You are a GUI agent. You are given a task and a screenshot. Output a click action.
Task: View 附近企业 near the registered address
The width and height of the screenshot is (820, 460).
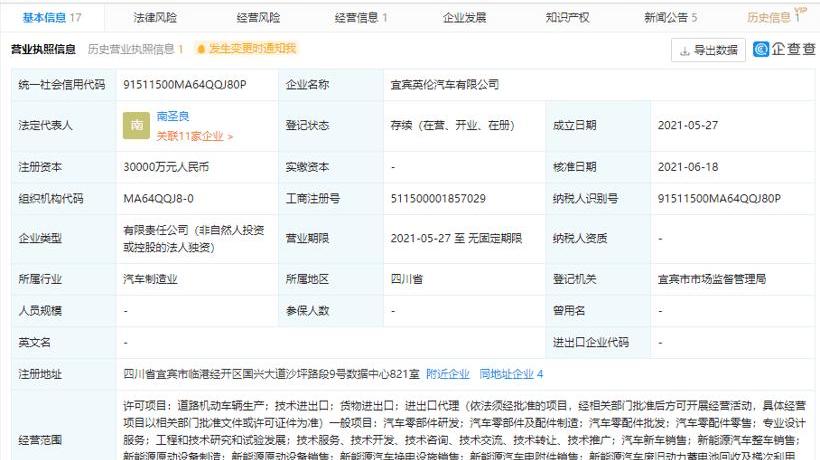pyautogui.click(x=447, y=374)
